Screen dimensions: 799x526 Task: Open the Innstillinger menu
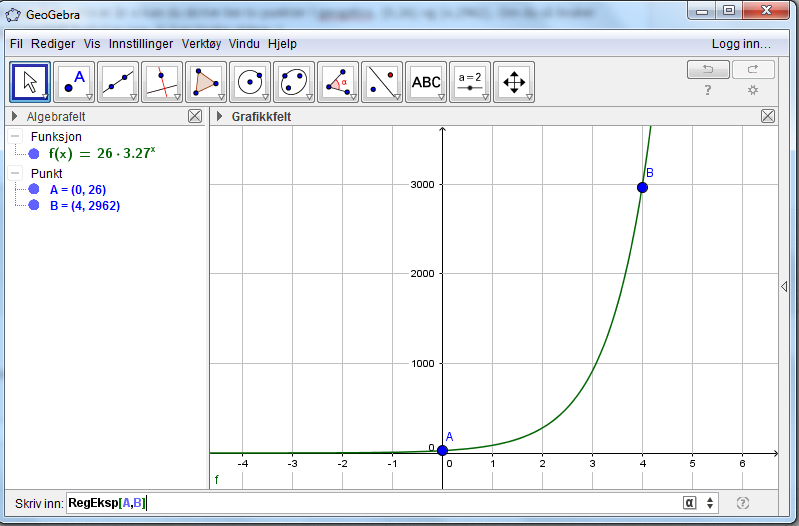pos(141,44)
